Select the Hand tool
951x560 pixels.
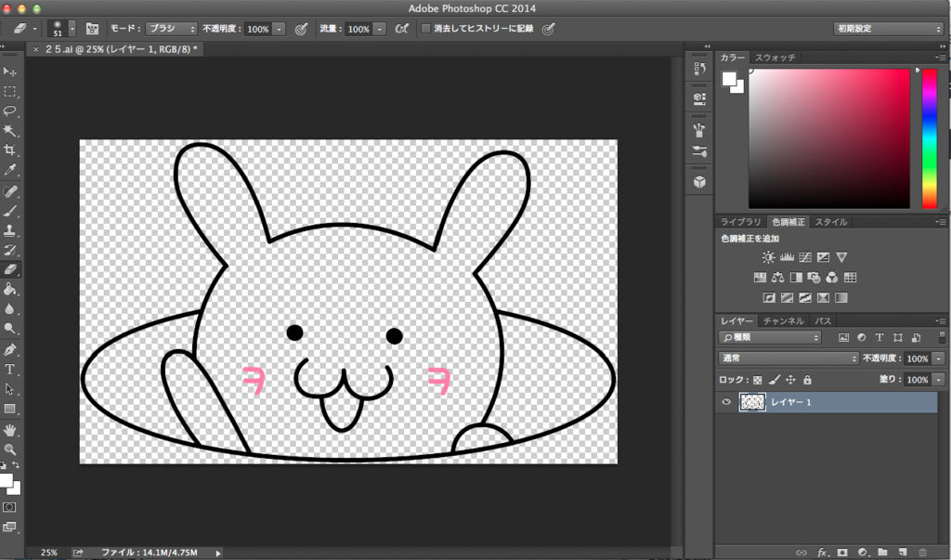coord(10,430)
